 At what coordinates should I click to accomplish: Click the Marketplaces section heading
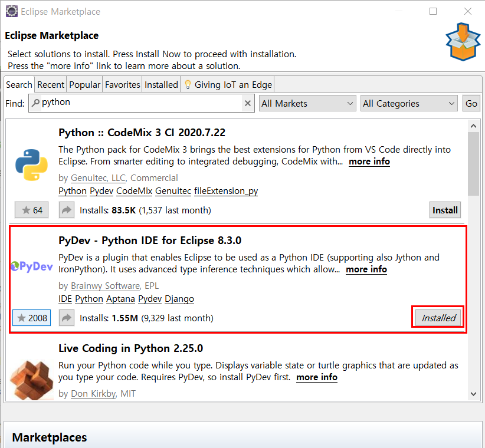(x=50, y=437)
